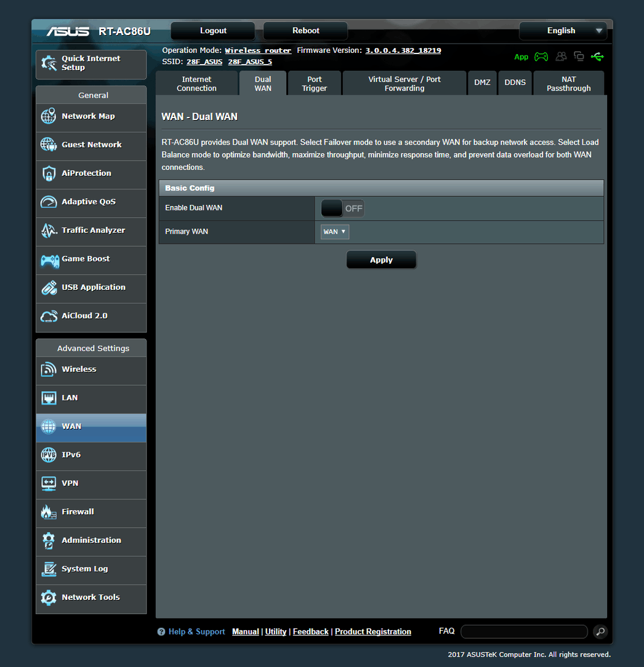Click the USB Application icon
Image resolution: width=644 pixels, height=667 pixels.
coord(49,287)
